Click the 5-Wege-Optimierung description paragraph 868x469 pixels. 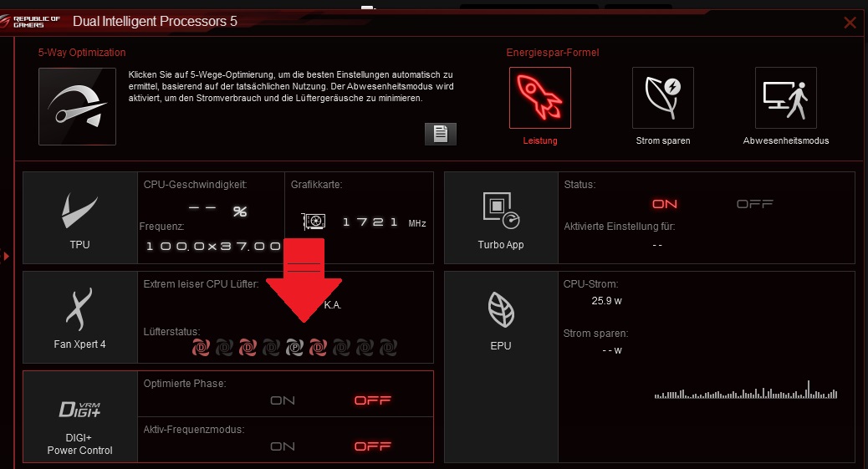point(291,86)
